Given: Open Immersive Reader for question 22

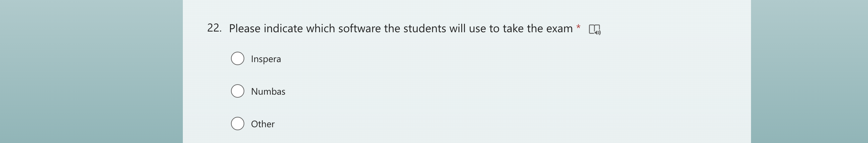Looking at the screenshot, I should pos(594,30).
